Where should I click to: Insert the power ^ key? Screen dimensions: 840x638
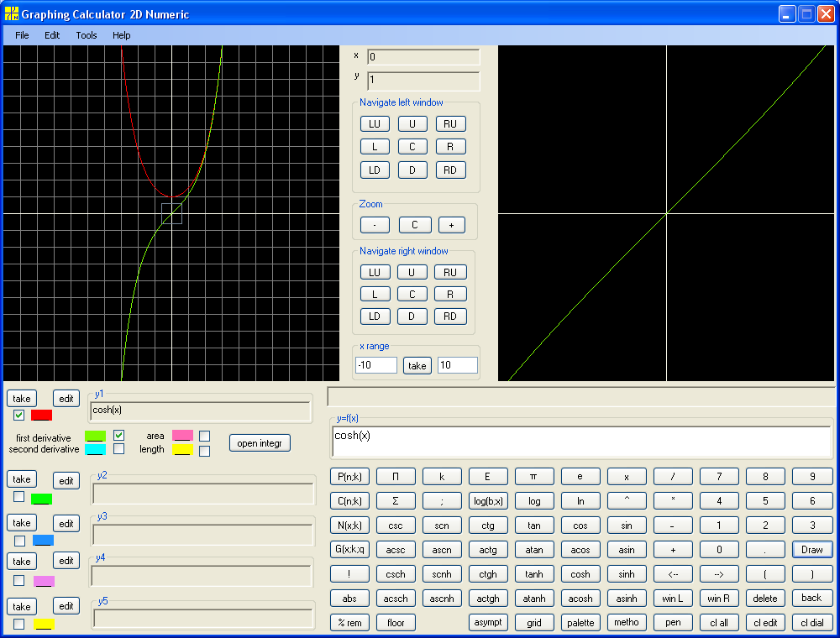tap(627, 501)
